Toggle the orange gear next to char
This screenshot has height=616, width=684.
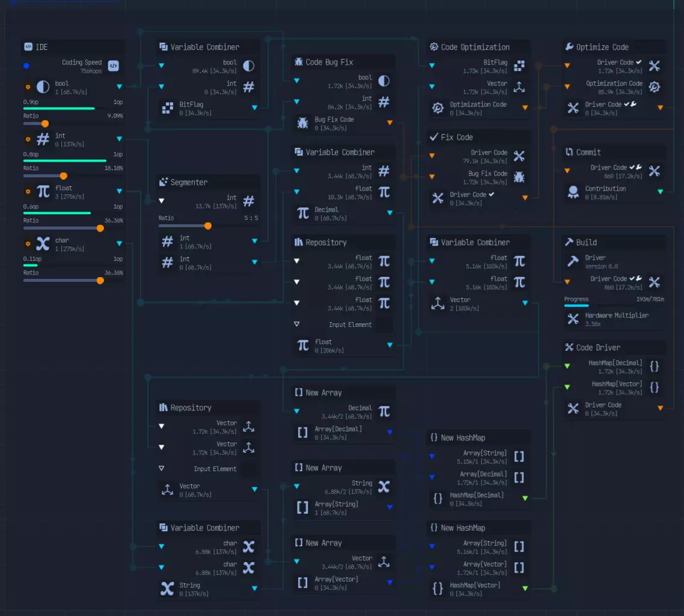click(x=28, y=244)
